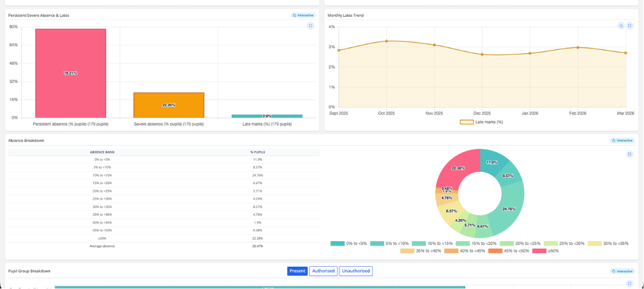Expand Persistent/Severe Absence chart to fullscreen
The width and height of the screenshot is (644, 289).
coord(310,26)
